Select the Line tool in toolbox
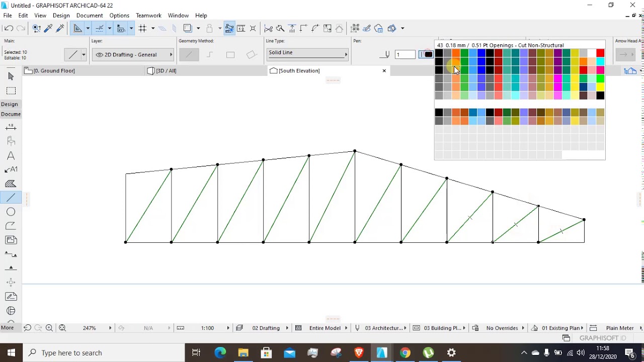 (x=11, y=198)
